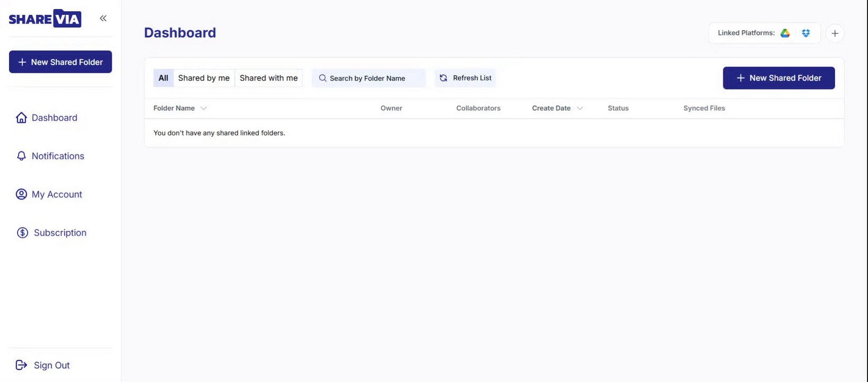Open the Subscription page link
The height and width of the screenshot is (382, 868).
60,232
